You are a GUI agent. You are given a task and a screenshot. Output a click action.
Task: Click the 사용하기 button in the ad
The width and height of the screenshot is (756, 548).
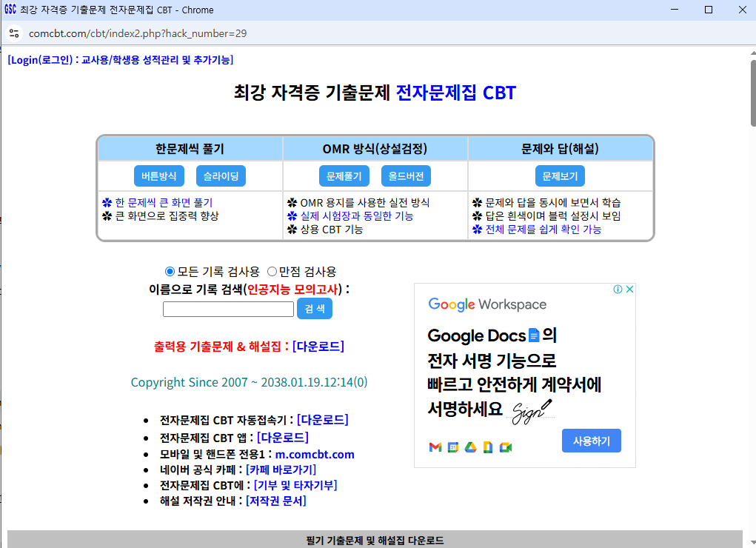point(591,440)
